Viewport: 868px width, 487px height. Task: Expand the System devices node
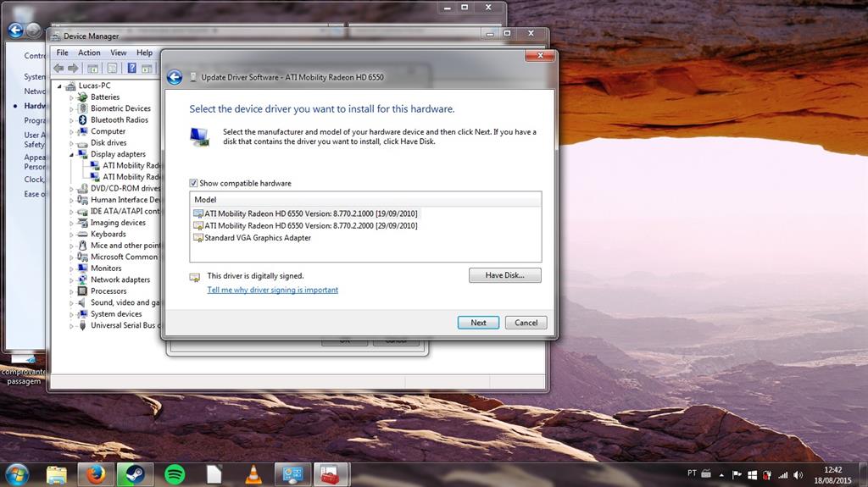click(71, 314)
